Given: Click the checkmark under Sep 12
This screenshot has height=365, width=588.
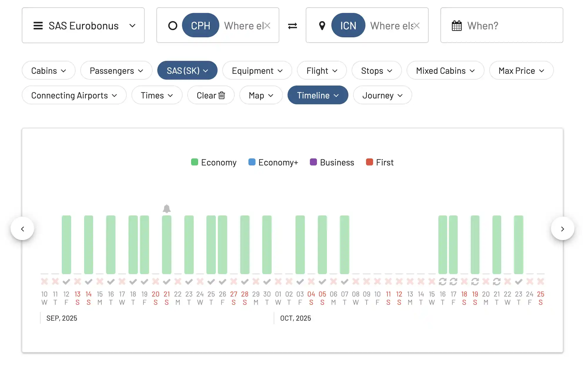Looking at the screenshot, I should [x=66, y=282].
